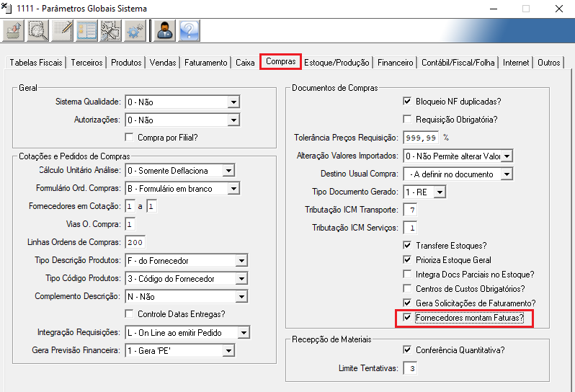Toggle Fornecedores montam Faturas checkbox
This screenshot has width=575, height=392.
[407, 317]
